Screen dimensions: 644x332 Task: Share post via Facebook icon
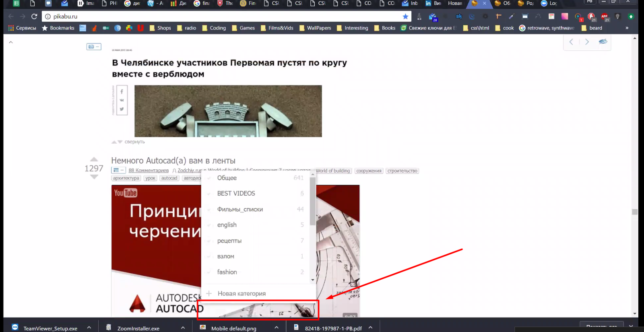(122, 92)
